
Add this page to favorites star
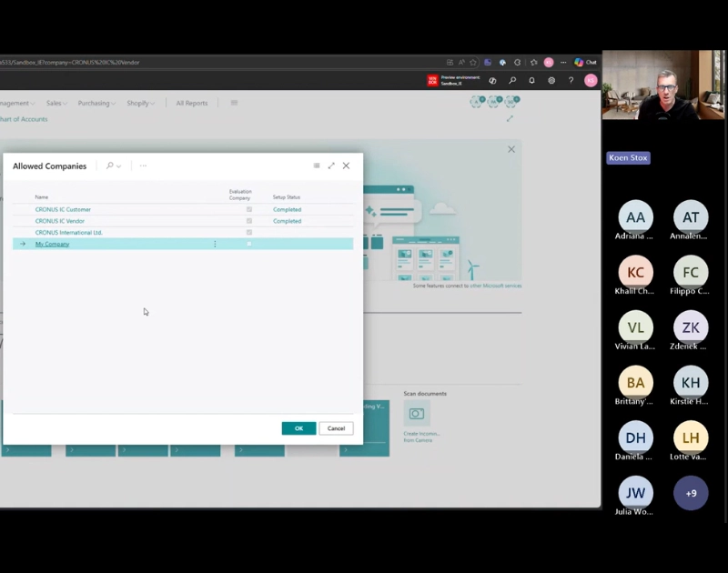[473, 62]
